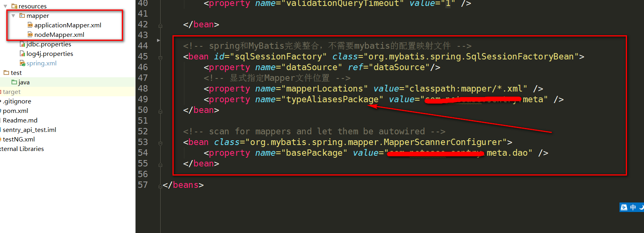Toggle Chinese input mode indicator
Screen dimensions: 644x233
633,207
